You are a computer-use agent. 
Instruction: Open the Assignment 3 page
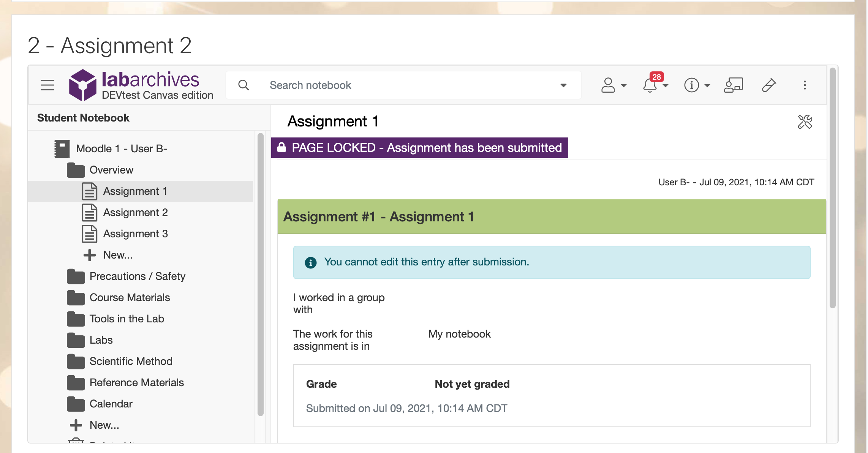coord(135,234)
